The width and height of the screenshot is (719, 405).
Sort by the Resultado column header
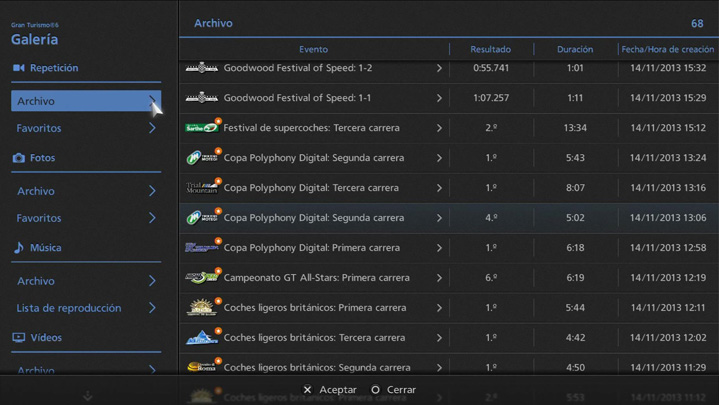[490, 49]
